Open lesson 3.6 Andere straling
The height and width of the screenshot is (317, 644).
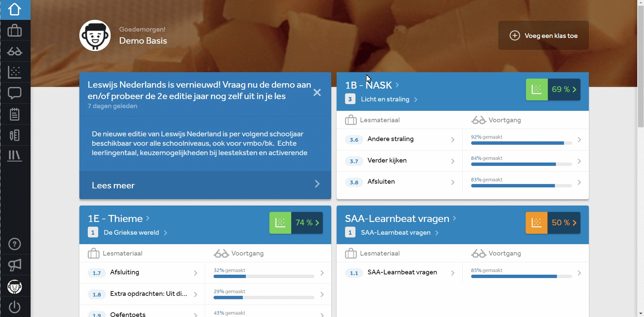400,139
